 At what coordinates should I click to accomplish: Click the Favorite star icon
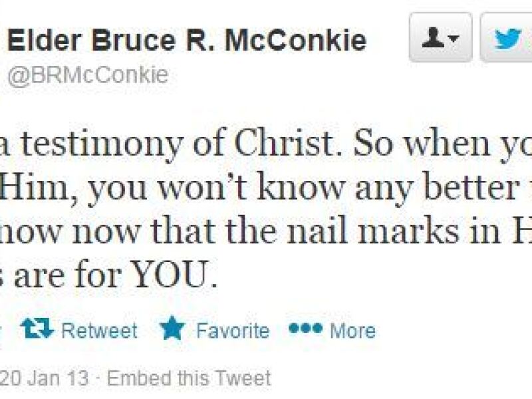(172, 330)
